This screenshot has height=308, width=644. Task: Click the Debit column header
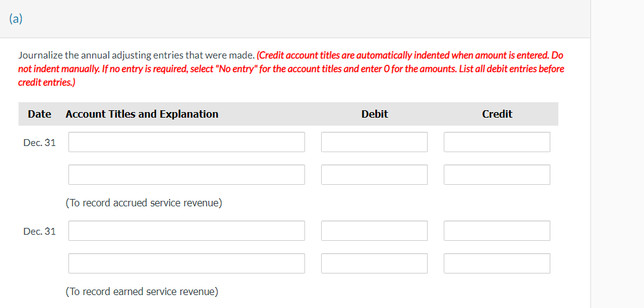tap(375, 114)
